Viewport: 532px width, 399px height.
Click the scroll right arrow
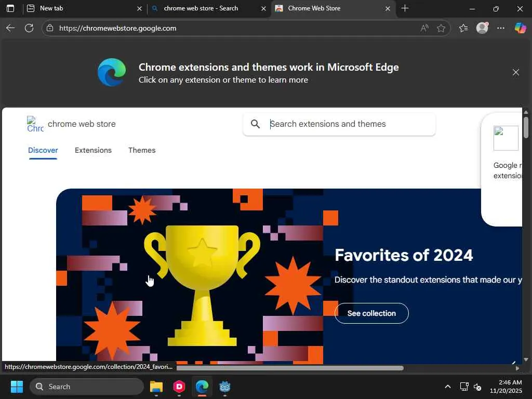517,368
